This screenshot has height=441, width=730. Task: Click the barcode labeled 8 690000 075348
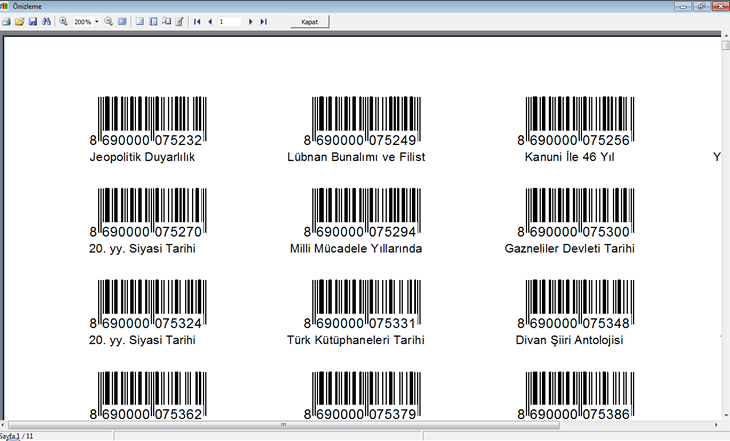pyautogui.click(x=575, y=305)
